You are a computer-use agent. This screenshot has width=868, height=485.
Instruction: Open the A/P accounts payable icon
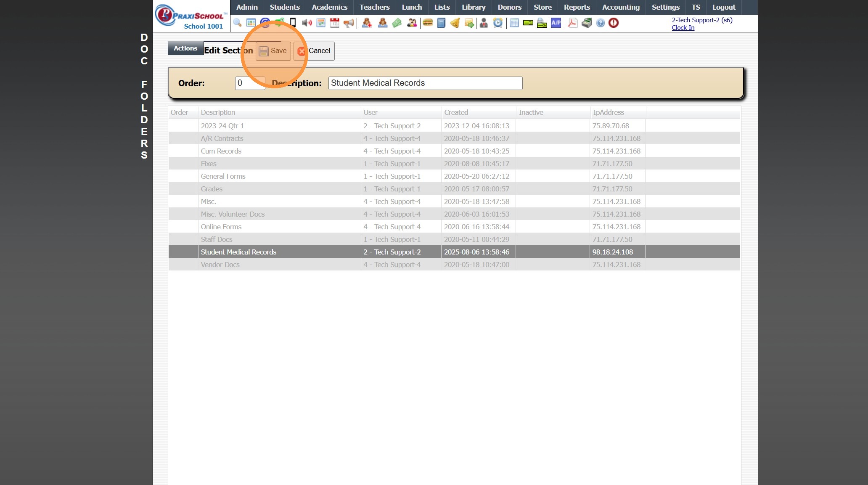[556, 23]
